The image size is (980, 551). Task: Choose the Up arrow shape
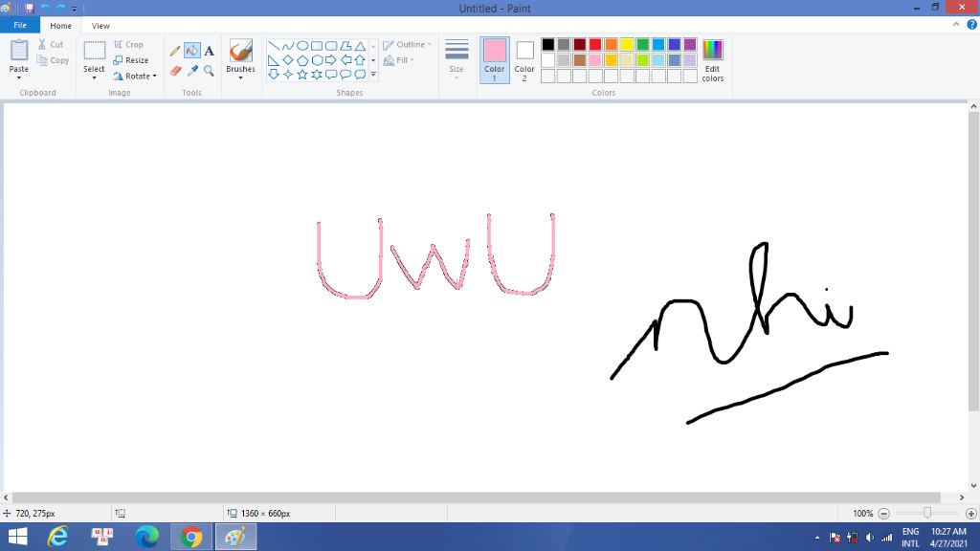click(360, 60)
